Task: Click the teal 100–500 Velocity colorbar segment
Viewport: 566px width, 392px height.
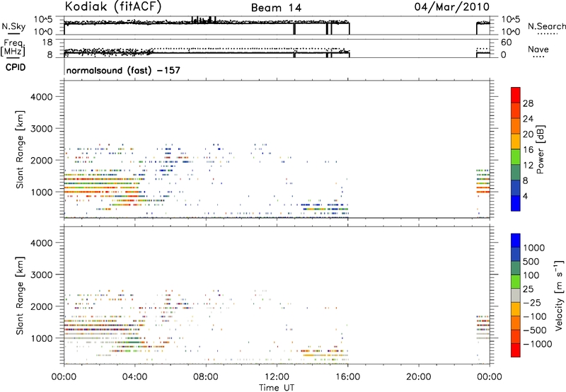Action: (x=516, y=268)
